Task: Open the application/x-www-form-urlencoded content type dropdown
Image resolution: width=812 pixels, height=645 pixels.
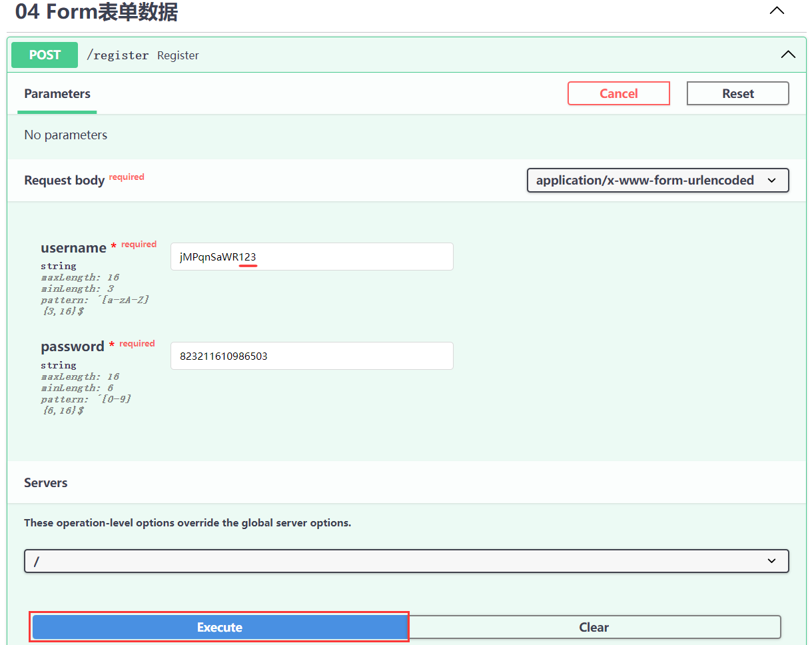Action: 657,180
